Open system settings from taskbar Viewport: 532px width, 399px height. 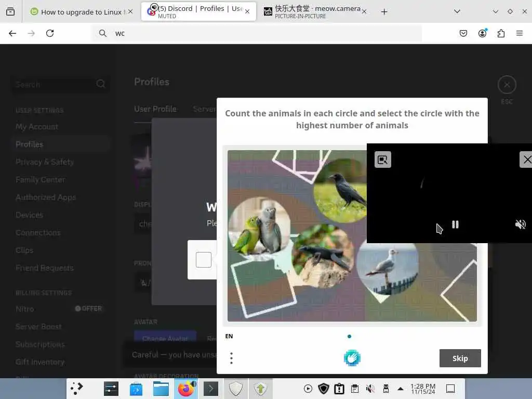click(111, 389)
